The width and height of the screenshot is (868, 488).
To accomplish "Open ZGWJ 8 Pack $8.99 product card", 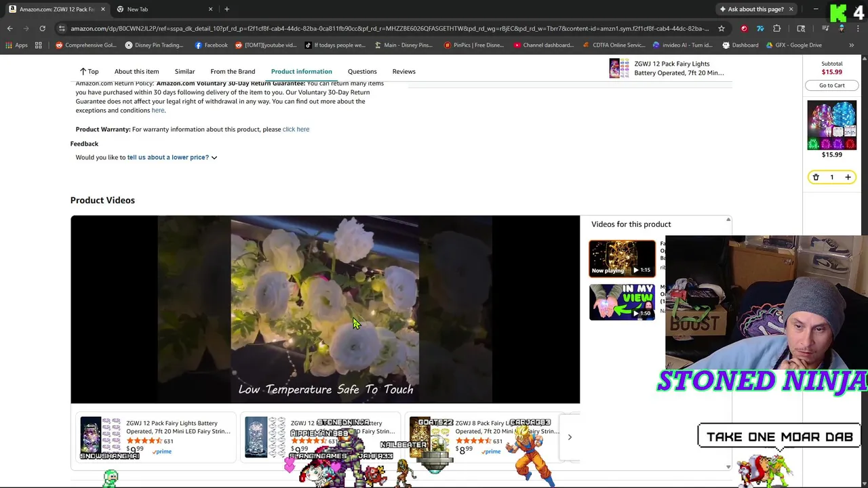I will coord(485,437).
